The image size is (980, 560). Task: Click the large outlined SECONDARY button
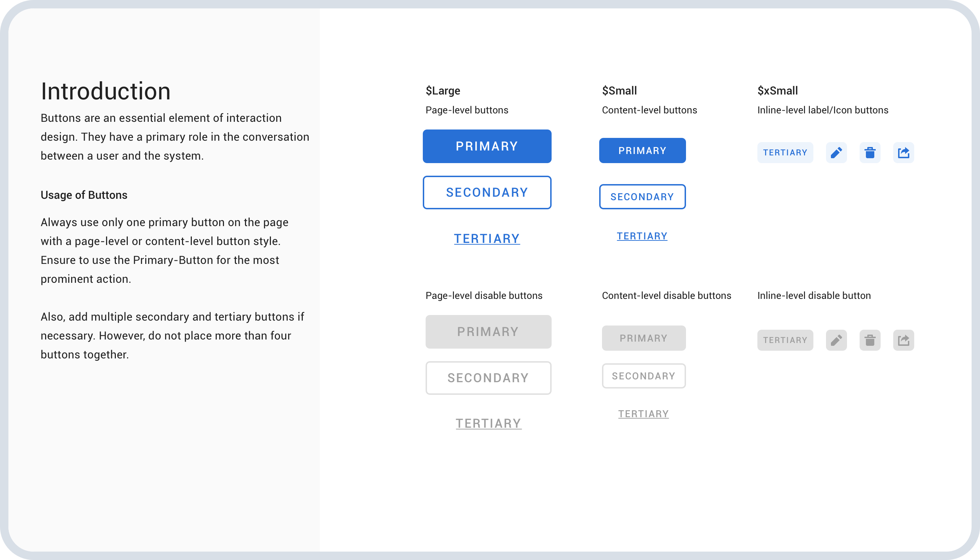pyautogui.click(x=487, y=192)
